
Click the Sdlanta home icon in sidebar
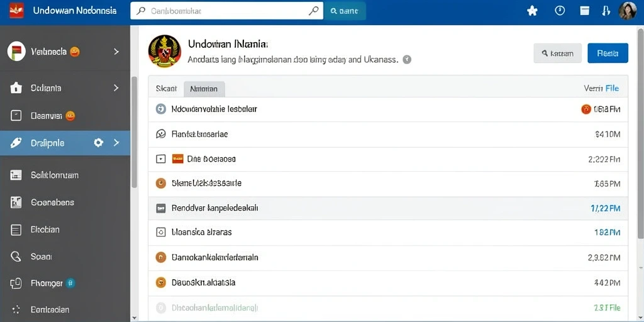(16, 87)
